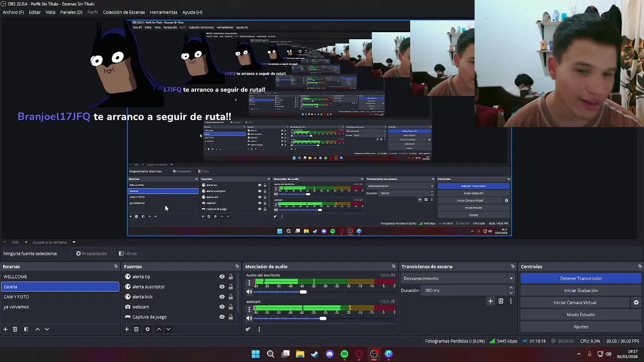Image resolution: width=644 pixels, height=362 pixels.
Task: Open the Herramientas menu
Action: [x=164, y=12]
